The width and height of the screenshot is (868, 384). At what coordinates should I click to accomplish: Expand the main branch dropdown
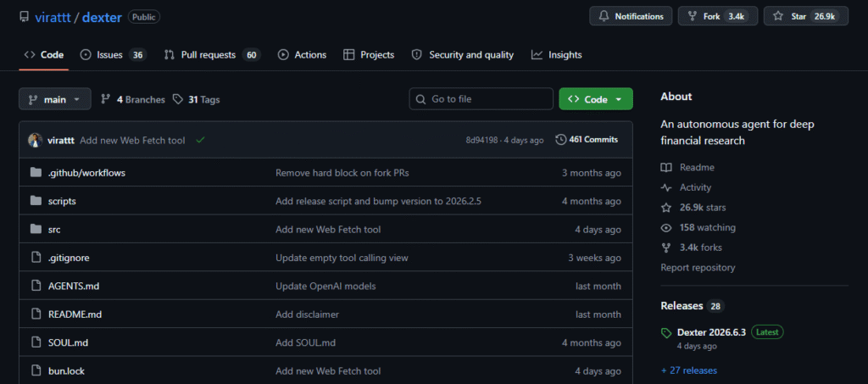(55, 99)
